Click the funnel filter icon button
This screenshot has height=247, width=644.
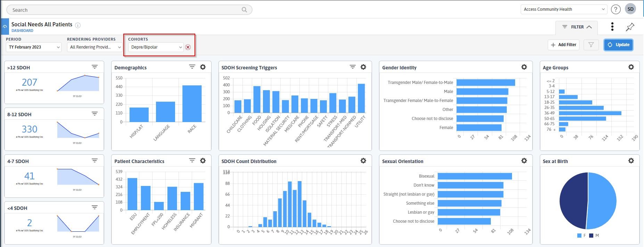pyautogui.click(x=591, y=45)
